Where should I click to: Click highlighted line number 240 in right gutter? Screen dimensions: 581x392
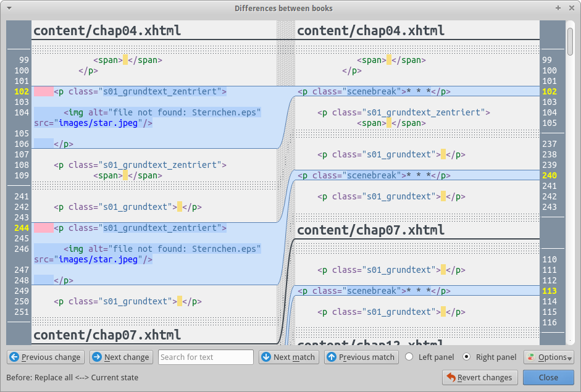tap(549, 175)
